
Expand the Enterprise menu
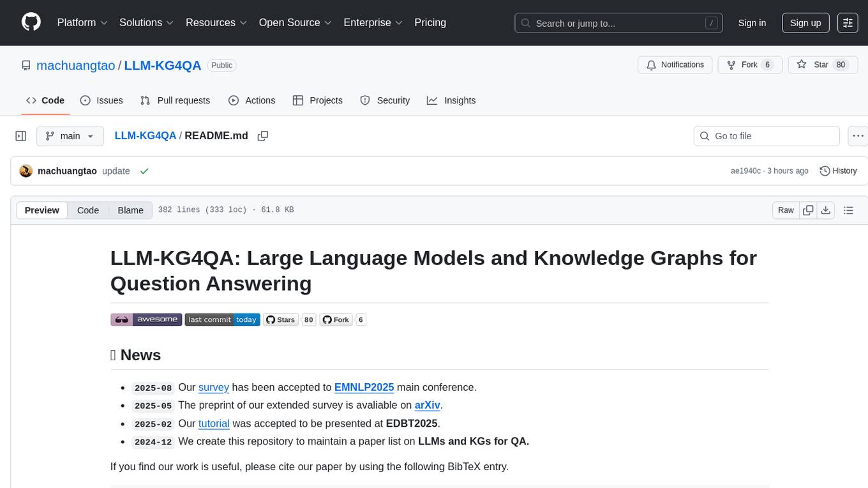tap(373, 22)
